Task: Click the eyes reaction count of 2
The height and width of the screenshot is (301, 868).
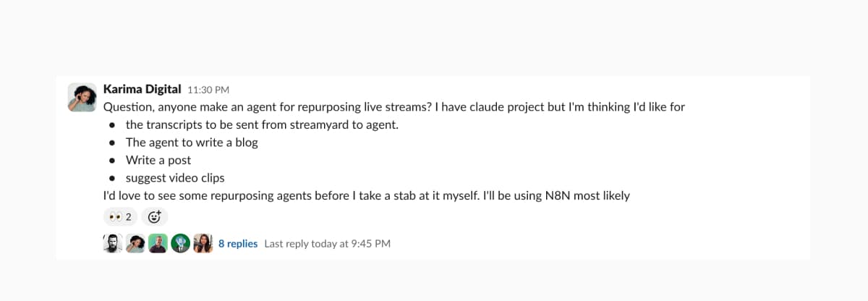Action: click(x=129, y=216)
